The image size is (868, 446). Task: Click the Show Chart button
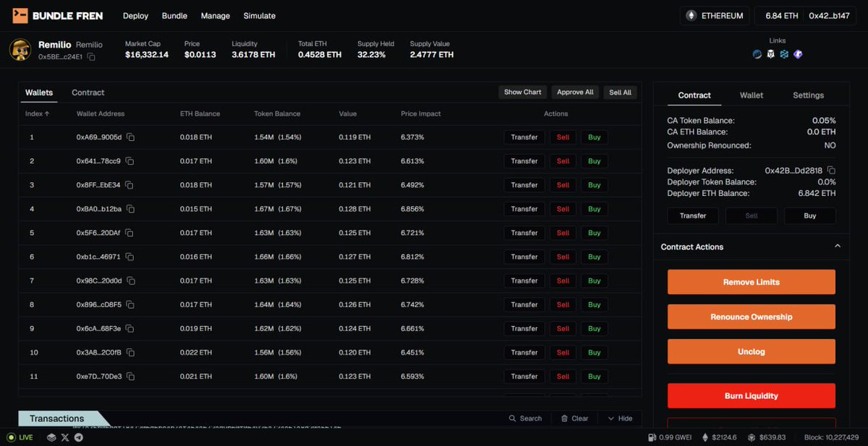pos(523,92)
